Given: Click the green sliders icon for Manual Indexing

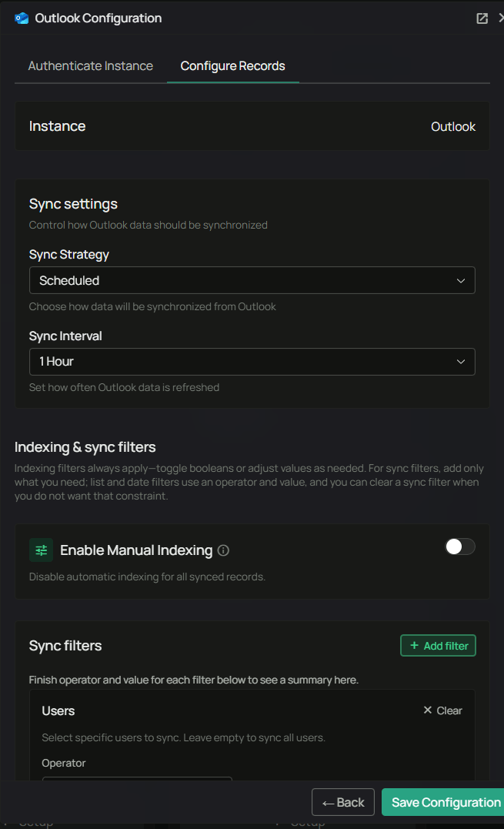Looking at the screenshot, I should point(42,550).
